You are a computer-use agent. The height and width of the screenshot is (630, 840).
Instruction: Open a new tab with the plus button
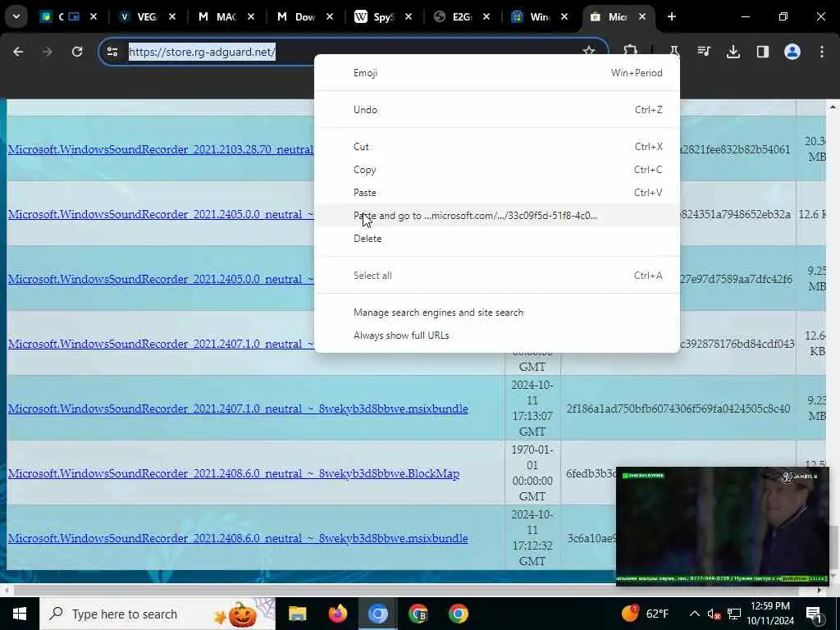(x=672, y=16)
